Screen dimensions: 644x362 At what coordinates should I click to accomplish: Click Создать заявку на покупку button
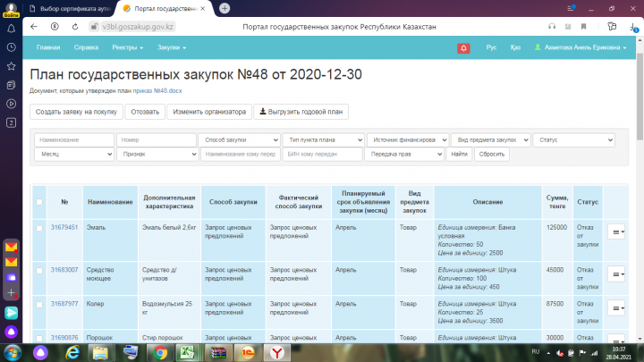point(76,112)
